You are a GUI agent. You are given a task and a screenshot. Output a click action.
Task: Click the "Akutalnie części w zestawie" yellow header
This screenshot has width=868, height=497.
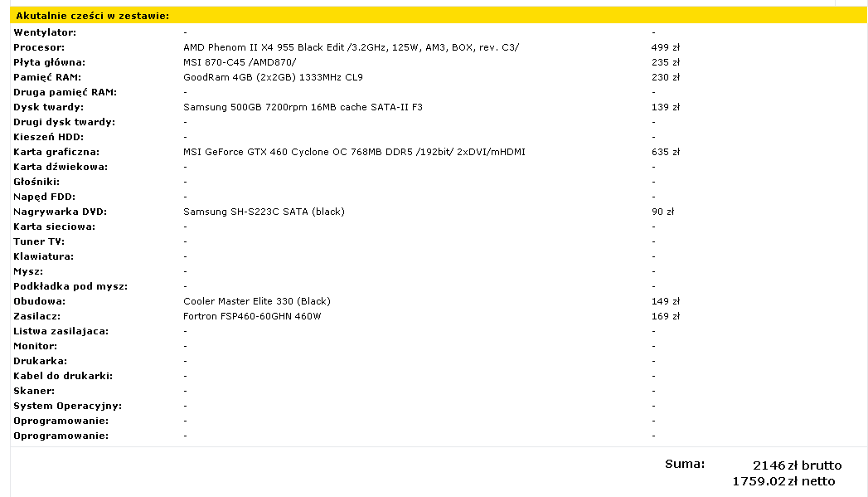(93, 16)
